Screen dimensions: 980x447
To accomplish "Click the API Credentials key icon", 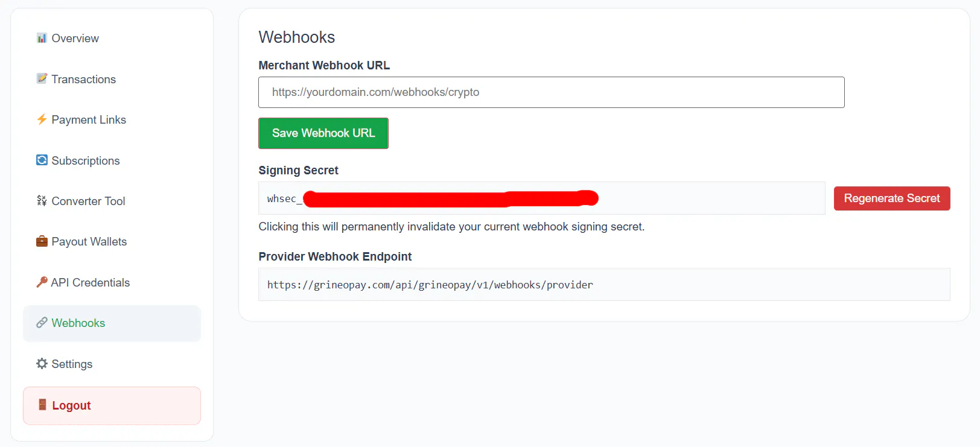I will [42, 282].
